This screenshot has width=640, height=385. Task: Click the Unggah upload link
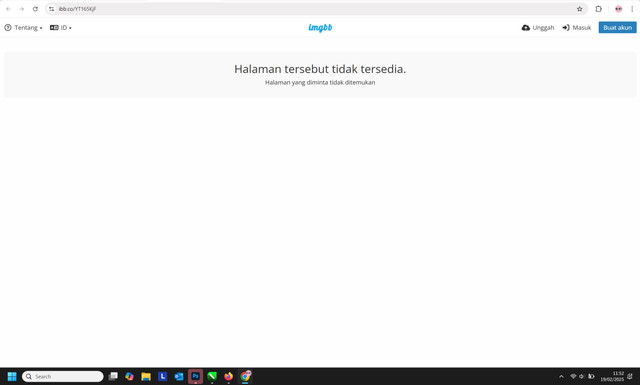pos(538,28)
